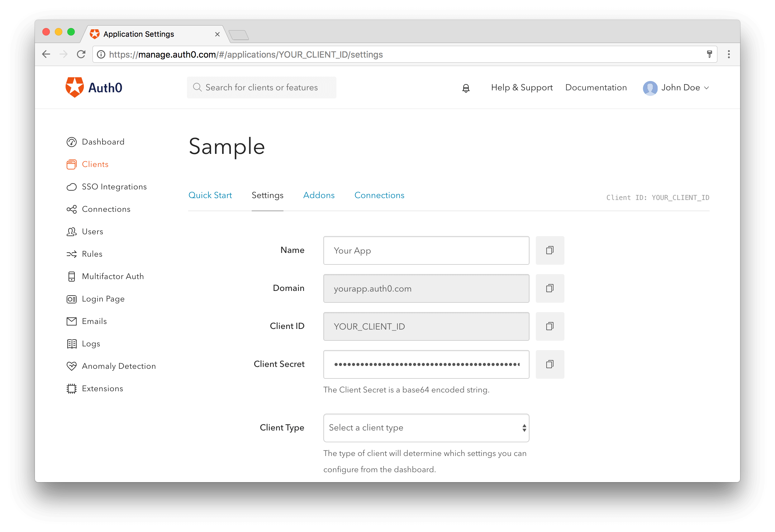Click the Anomaly Detection sidebar icon

[x=71, y=366]
